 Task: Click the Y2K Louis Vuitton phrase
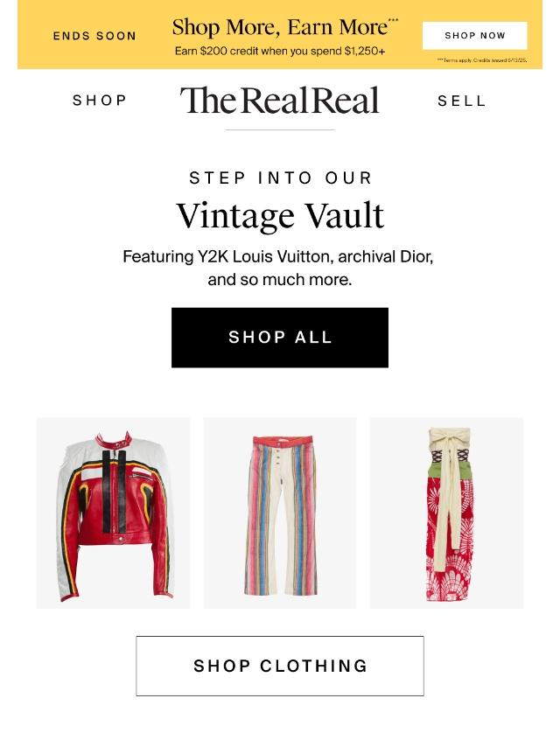click(x=263, y=257)
